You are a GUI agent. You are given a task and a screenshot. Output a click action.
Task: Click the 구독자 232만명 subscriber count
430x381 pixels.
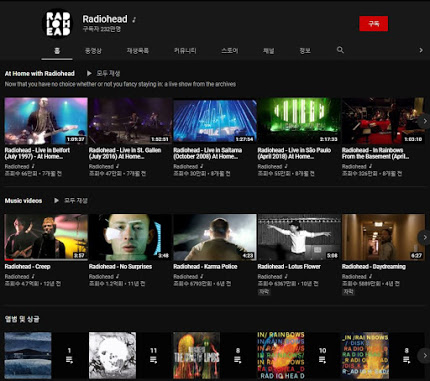[102, 29]
